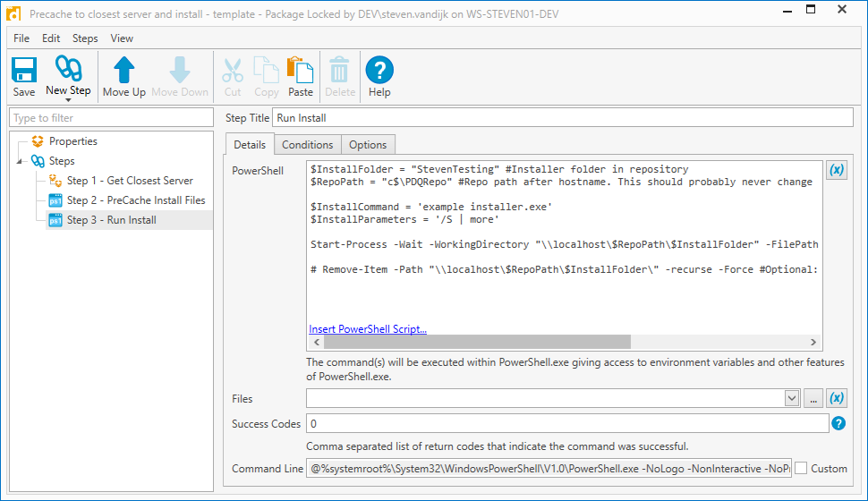Screen dimensions: 868x501
Task: Enable the Custom command line checkbox
Action: pos(801,468)
